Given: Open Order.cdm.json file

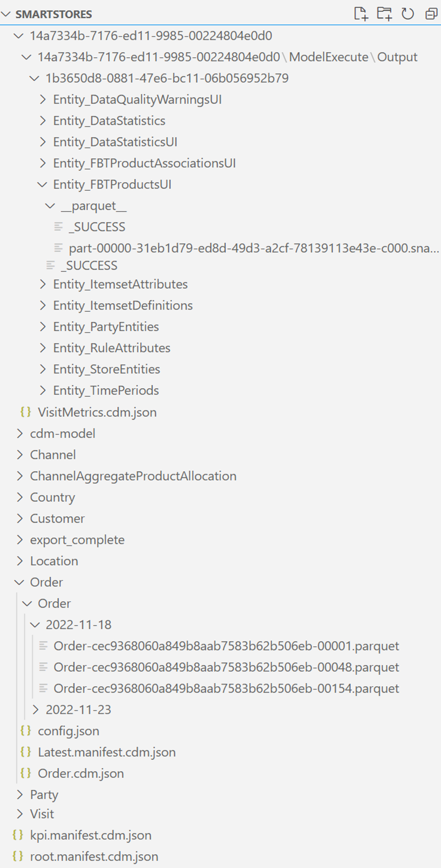Looking at the screenshot, I should tap(81, 773).
